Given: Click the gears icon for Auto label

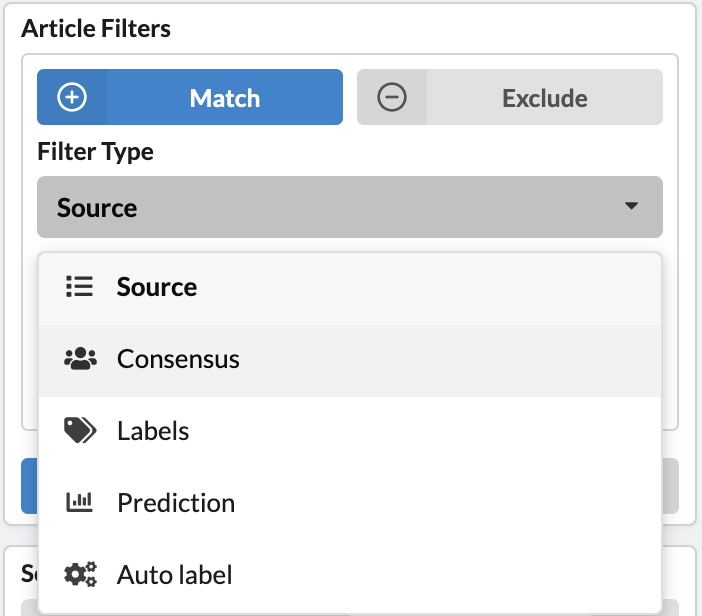Looking at the screenshot, I should [x=80, y=574].
